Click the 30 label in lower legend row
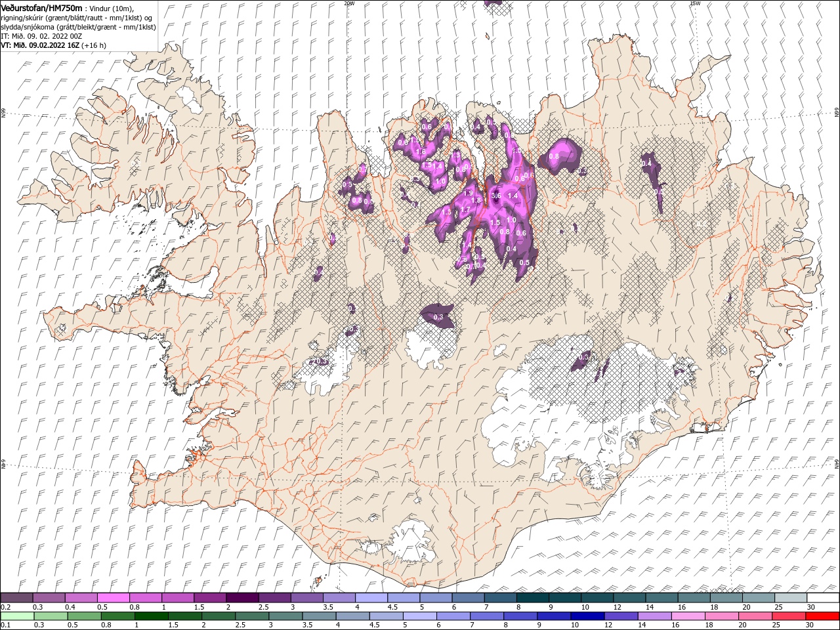This screenshot has height=630, width=840. (x=808, y=625)
